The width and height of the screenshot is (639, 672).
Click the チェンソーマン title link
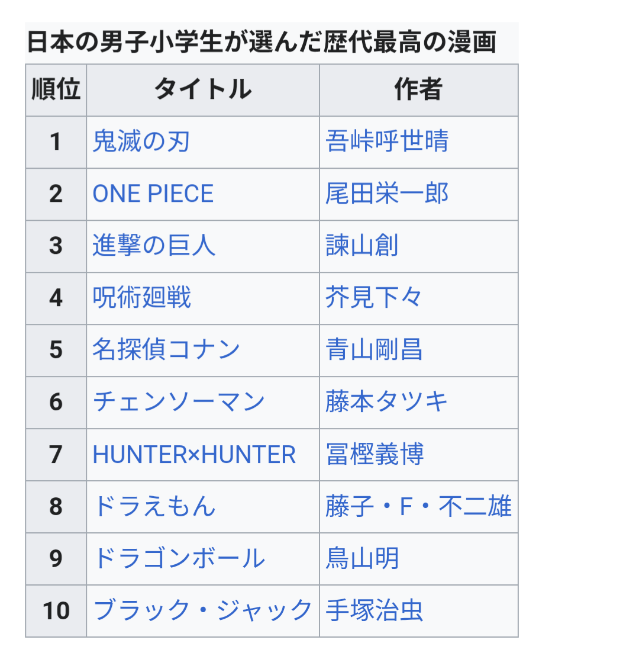tap(179, 402)
